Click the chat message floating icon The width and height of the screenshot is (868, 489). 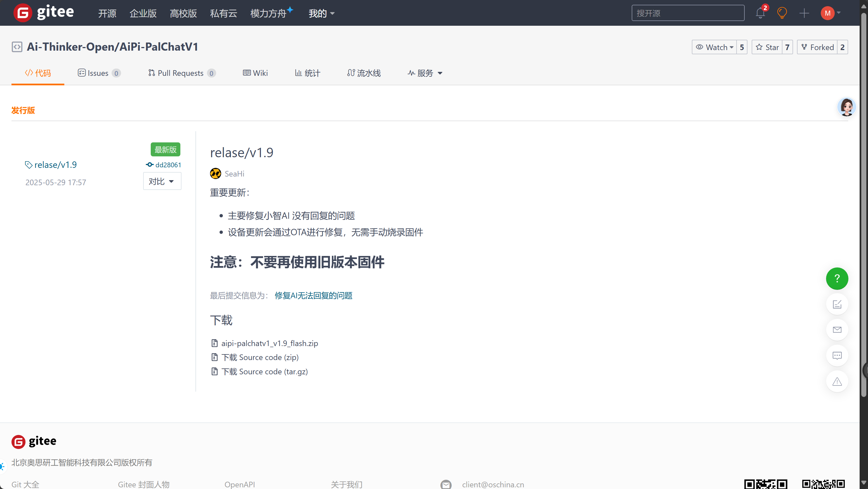837,356
